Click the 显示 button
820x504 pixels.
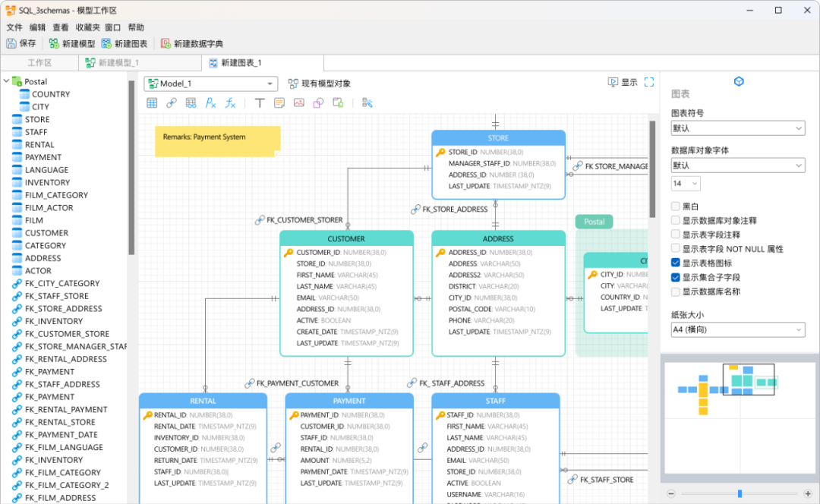(623, 82)
